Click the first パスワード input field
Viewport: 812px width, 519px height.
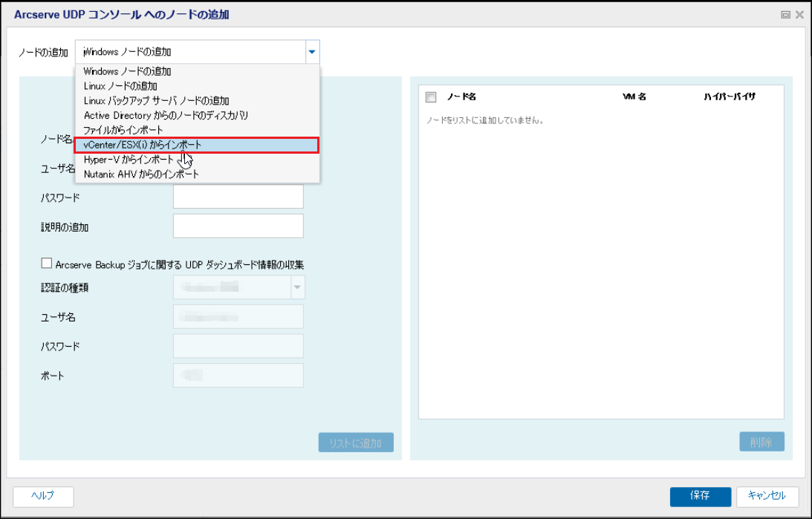(x=238, y=197)
